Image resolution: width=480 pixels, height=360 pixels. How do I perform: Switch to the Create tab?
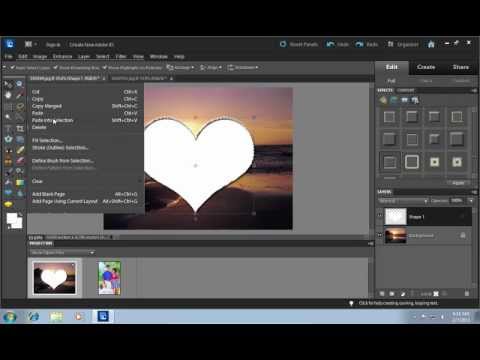tap(426, 67)
